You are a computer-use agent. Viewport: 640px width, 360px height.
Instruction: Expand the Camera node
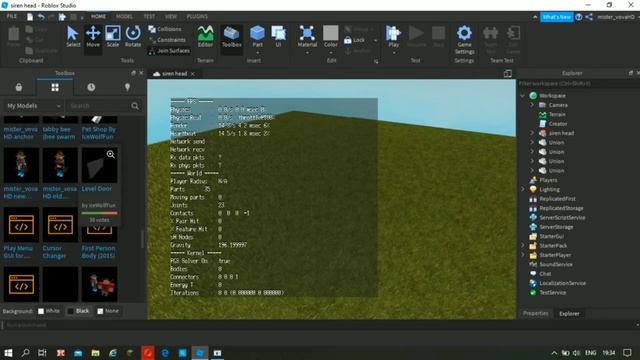pos(532,105)
